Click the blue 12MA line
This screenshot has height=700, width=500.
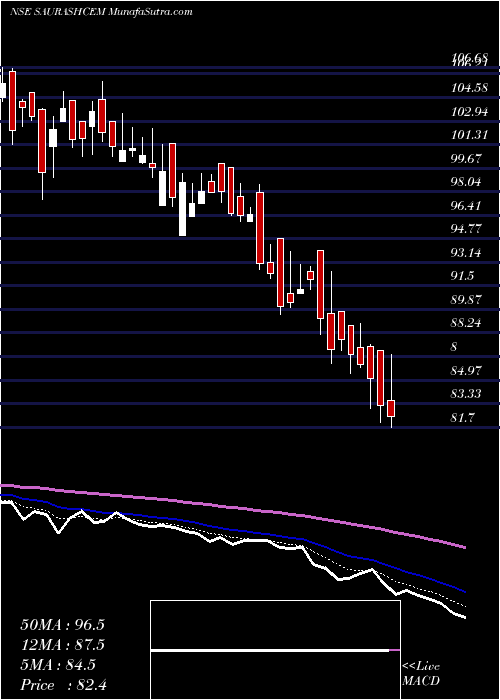[232, 530]
